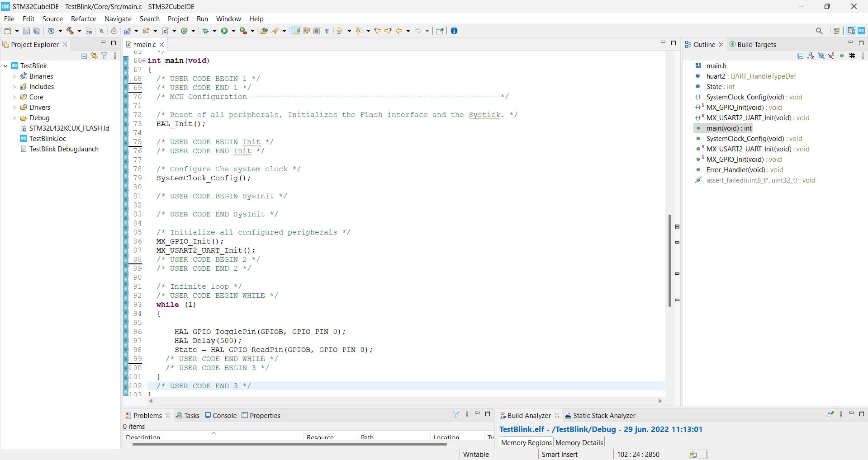This screenshot has height=460, width=868.
Task: Open the Run button dropdown arrow
Action: [233, 31]
